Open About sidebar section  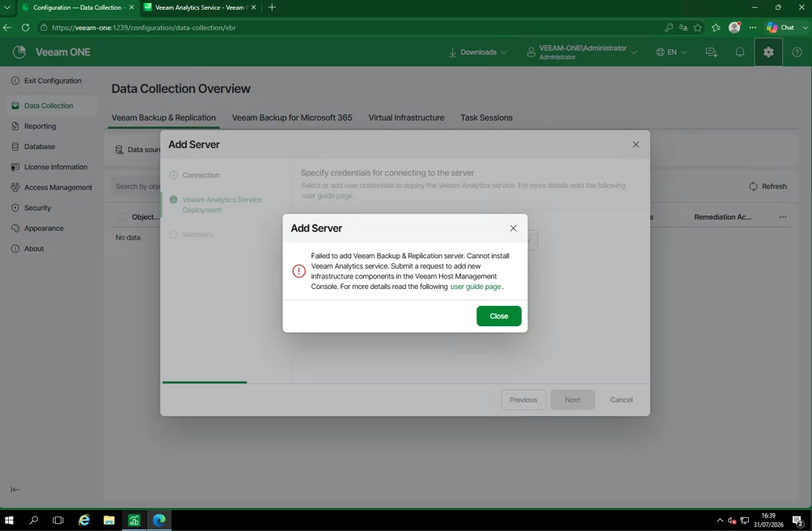click(x=27, y=249)
